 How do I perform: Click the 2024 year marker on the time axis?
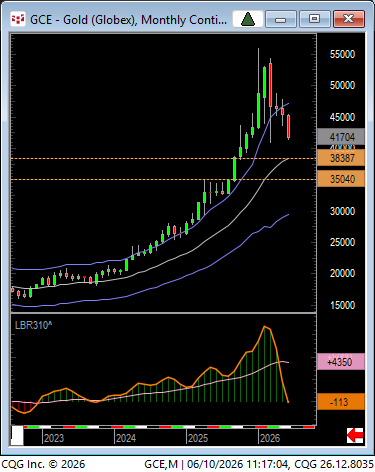click(126, 438)
